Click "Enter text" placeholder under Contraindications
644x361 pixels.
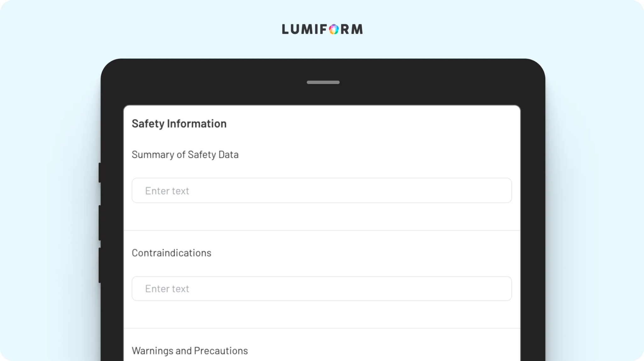coord(167,289)
